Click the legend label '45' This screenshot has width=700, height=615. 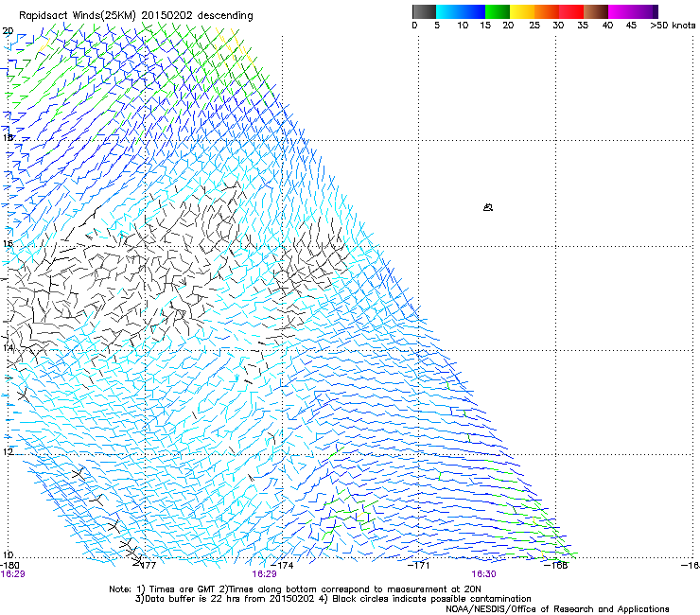click(x=630, y=26)
